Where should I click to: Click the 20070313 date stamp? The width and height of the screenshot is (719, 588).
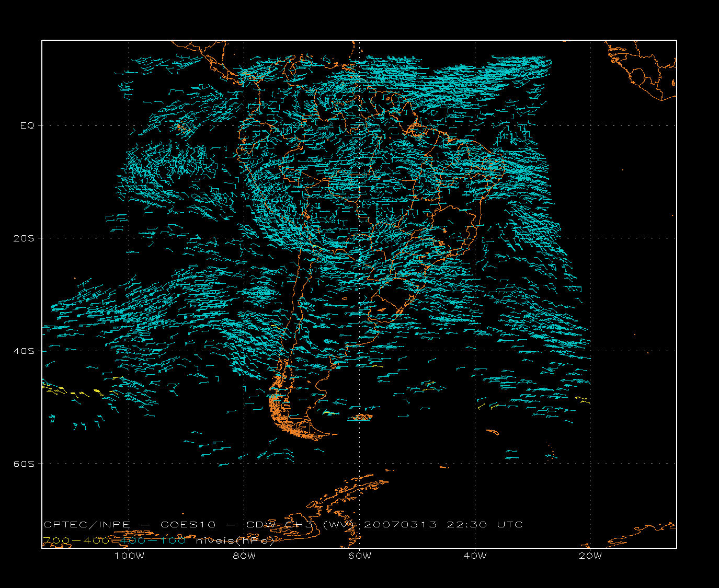[x=400, y=525]
